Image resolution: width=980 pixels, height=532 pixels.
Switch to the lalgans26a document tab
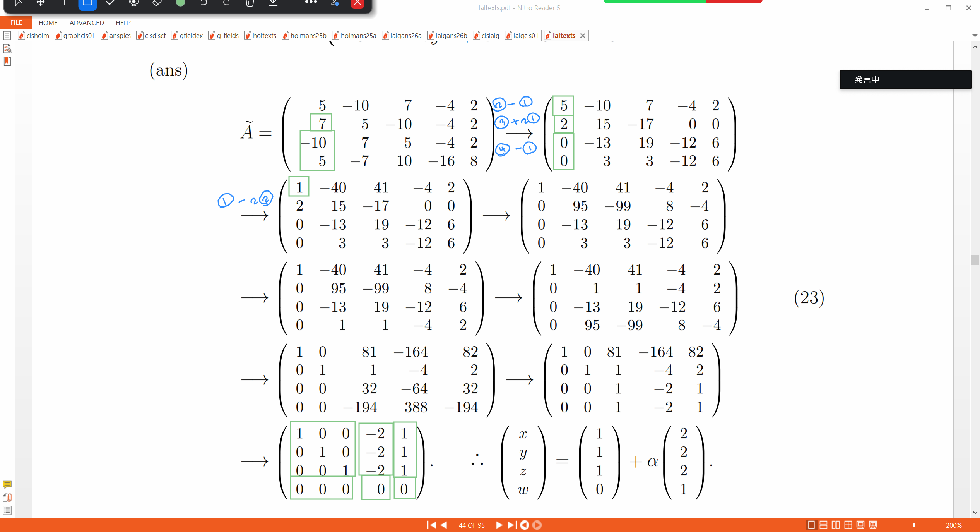pyautogui.click(x=402, y=36)
